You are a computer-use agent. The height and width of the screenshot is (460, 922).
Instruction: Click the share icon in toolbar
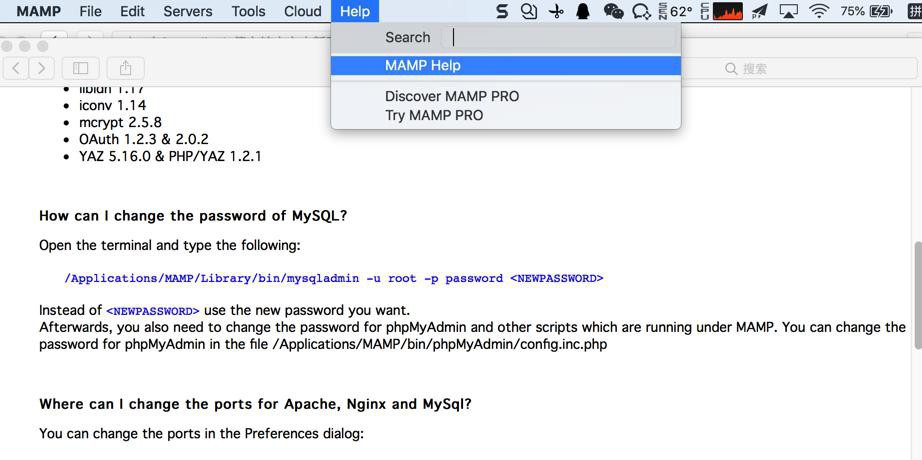tap(126, 68)
